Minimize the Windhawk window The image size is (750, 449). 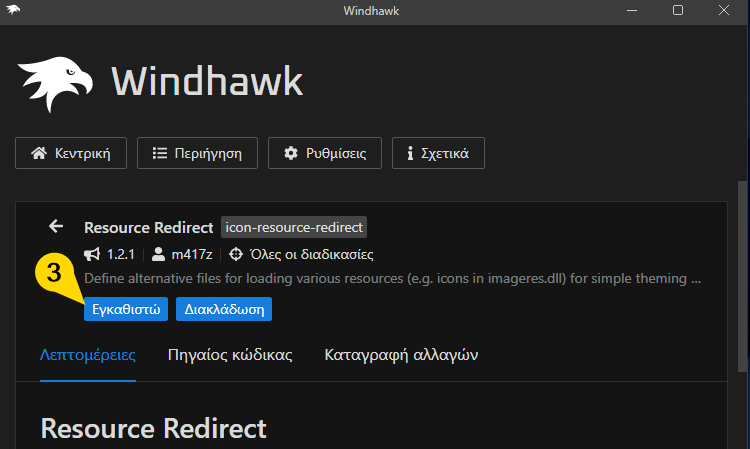point(632,10)
